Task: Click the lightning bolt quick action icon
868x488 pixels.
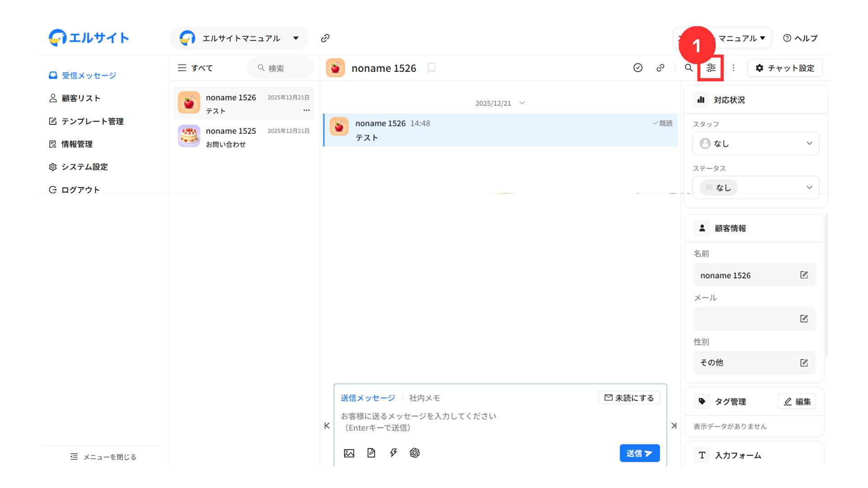Action: point(393,453)
